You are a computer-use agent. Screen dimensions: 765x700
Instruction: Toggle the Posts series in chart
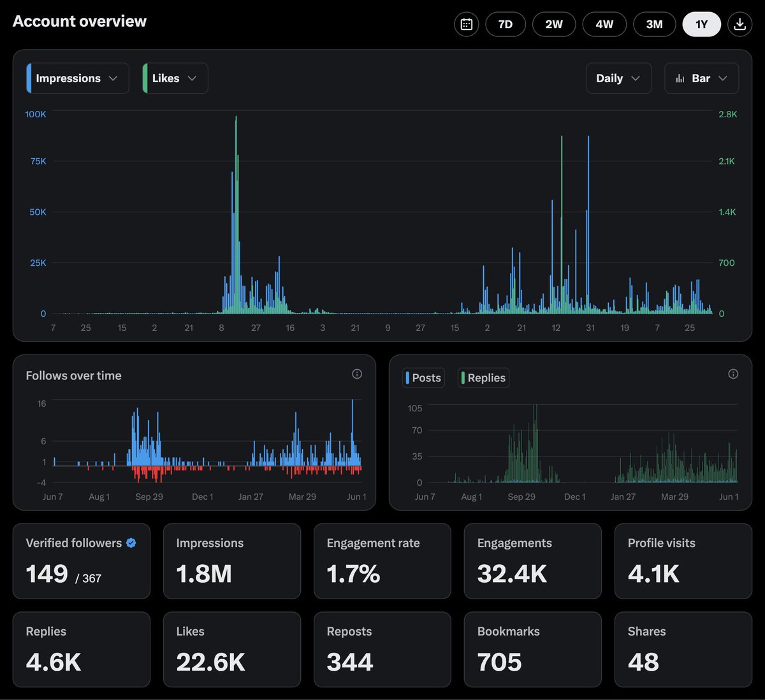pos(423,378)
